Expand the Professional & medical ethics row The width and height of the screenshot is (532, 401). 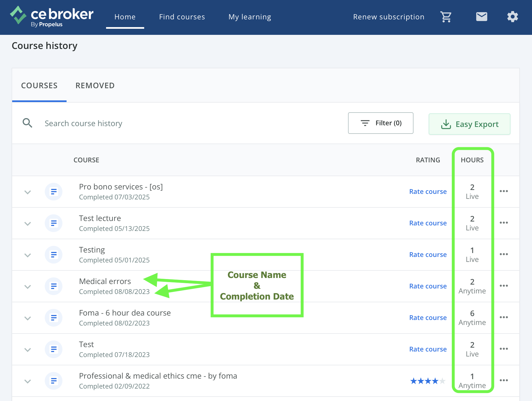(x=28, y=381)
